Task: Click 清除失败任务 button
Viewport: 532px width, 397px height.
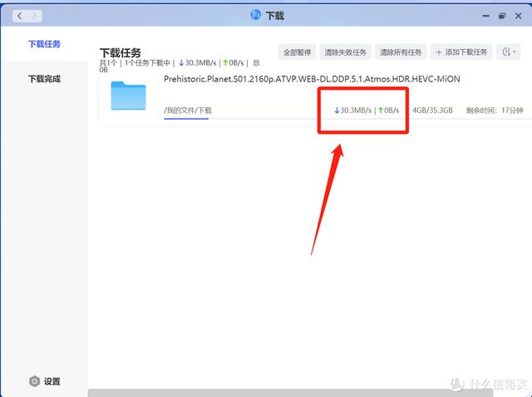Action: [x=346, y=52]
